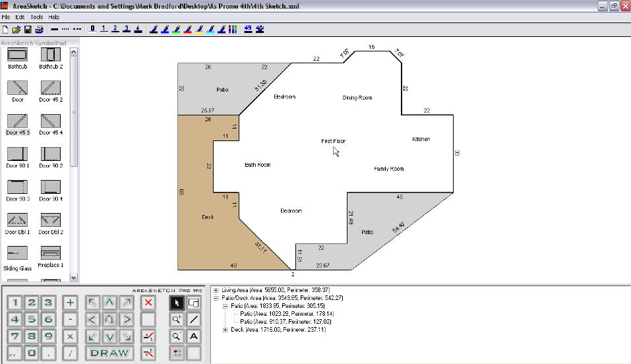The height and width of the screenshot is (364, 631).
Task: Click keypad digit 5
Action: pos(32,319)
